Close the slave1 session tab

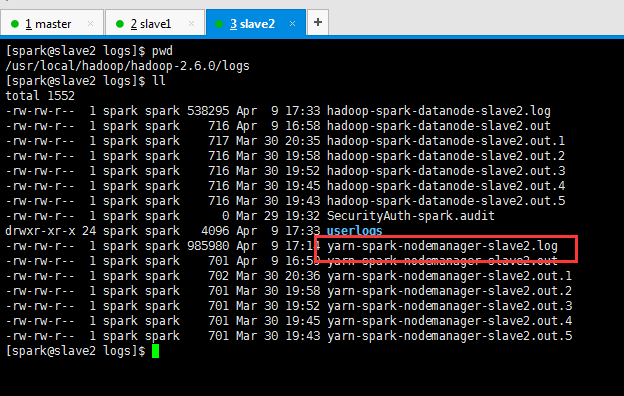click(191, 23)
